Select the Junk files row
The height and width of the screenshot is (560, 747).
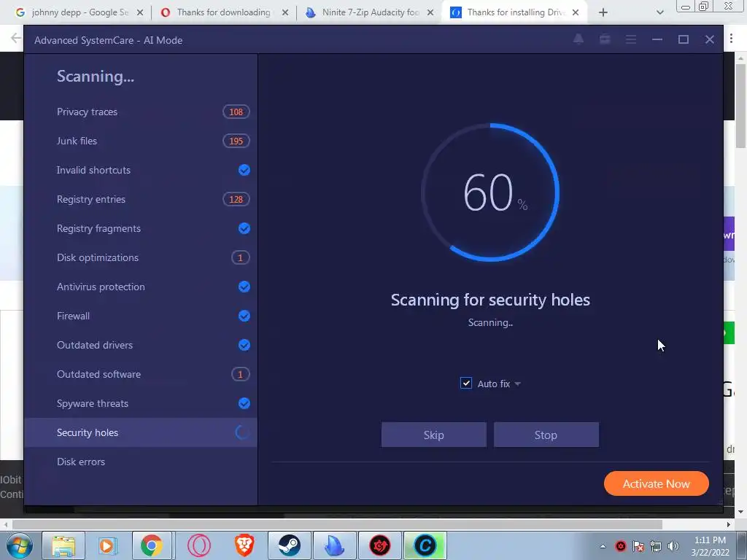(x=141, y=141)
